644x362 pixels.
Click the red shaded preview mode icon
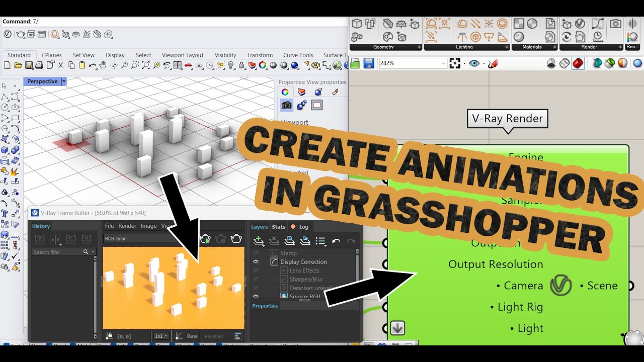578,63
